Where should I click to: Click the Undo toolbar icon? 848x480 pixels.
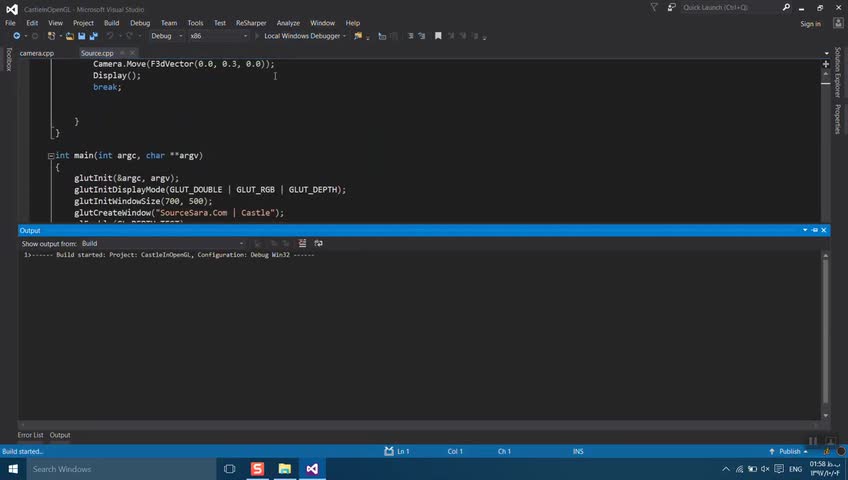(110, 36)
